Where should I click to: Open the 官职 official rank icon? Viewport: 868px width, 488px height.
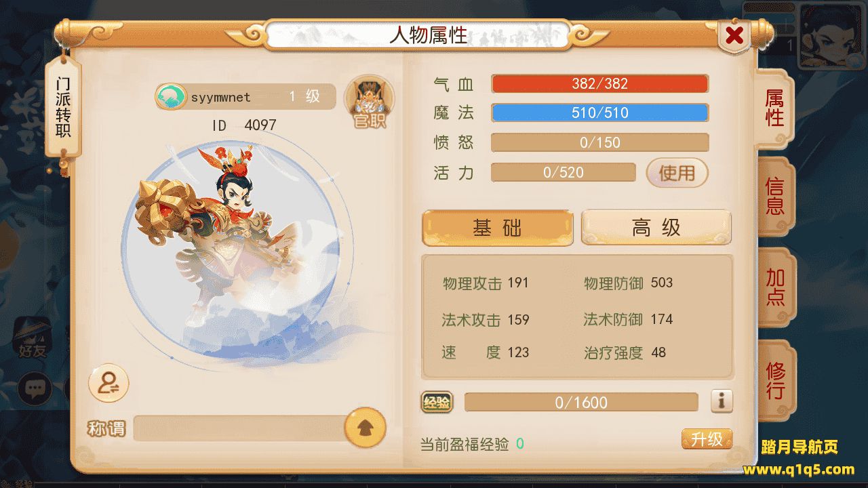coord(370,103)
